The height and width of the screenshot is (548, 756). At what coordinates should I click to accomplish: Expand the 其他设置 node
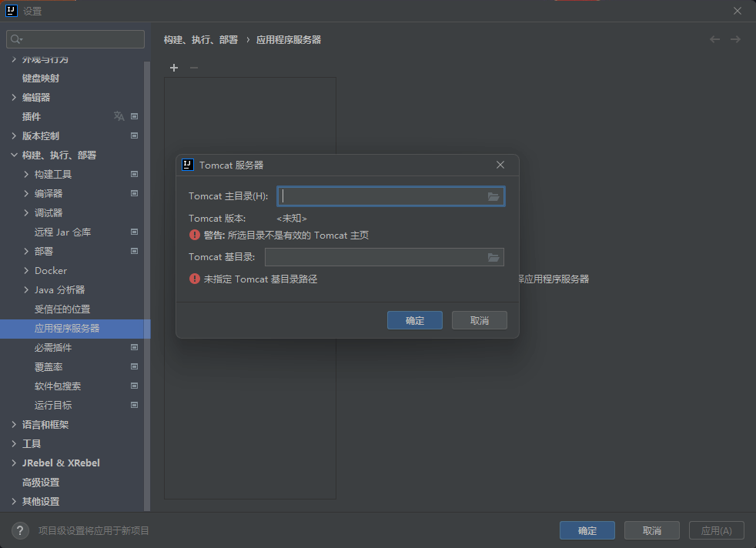pyautogui.click(x=14, y=501)
